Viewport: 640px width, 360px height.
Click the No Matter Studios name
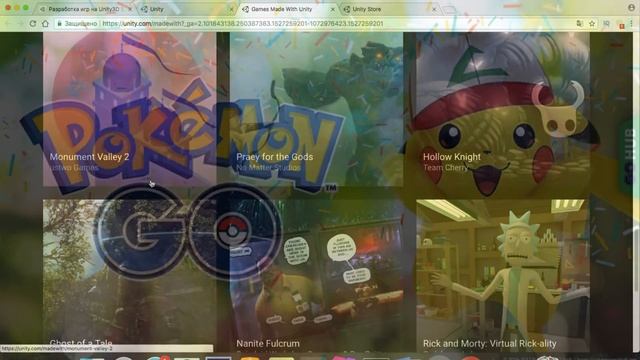[x=268, y=167]
